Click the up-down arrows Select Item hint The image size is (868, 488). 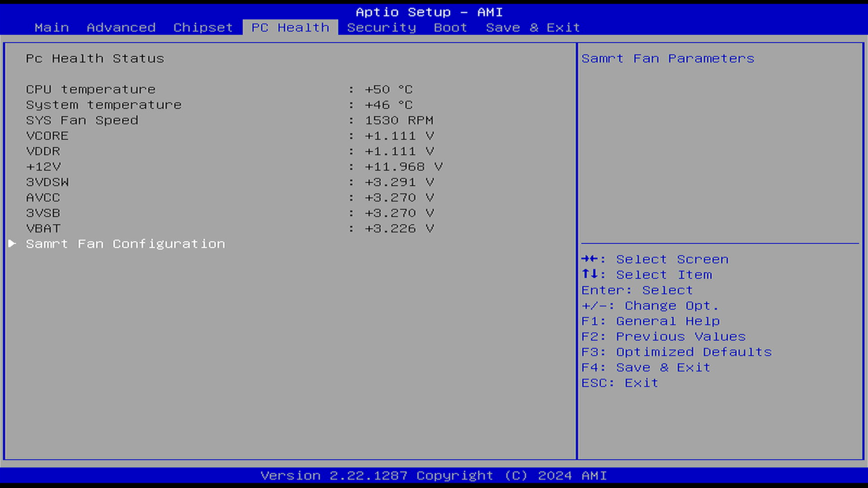click(x=647, y=275)
